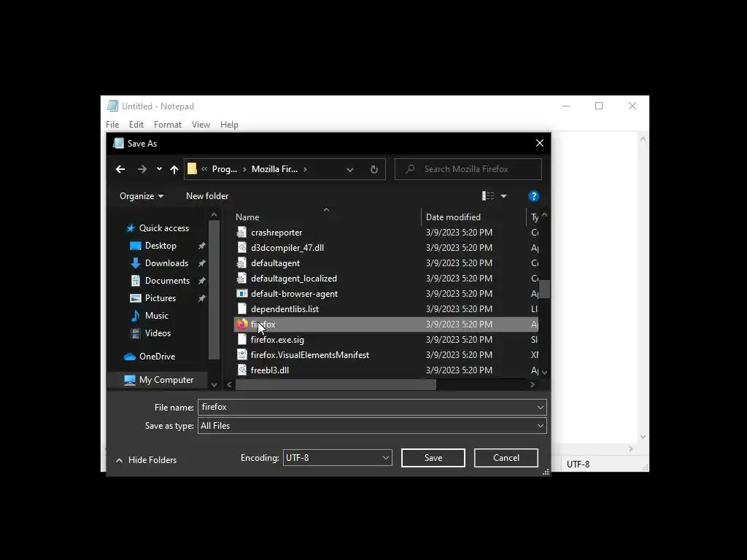Image resolution: width=747 pixels, height=560 pixels.
Task: Select the default-browser-agent file
Action: 387,294
